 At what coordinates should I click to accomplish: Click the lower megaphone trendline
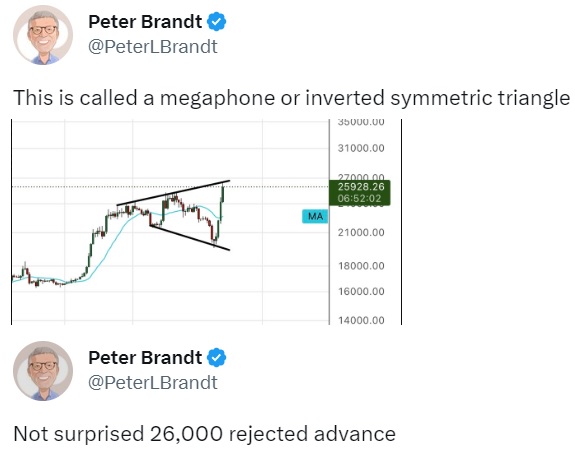click(190, 238)
